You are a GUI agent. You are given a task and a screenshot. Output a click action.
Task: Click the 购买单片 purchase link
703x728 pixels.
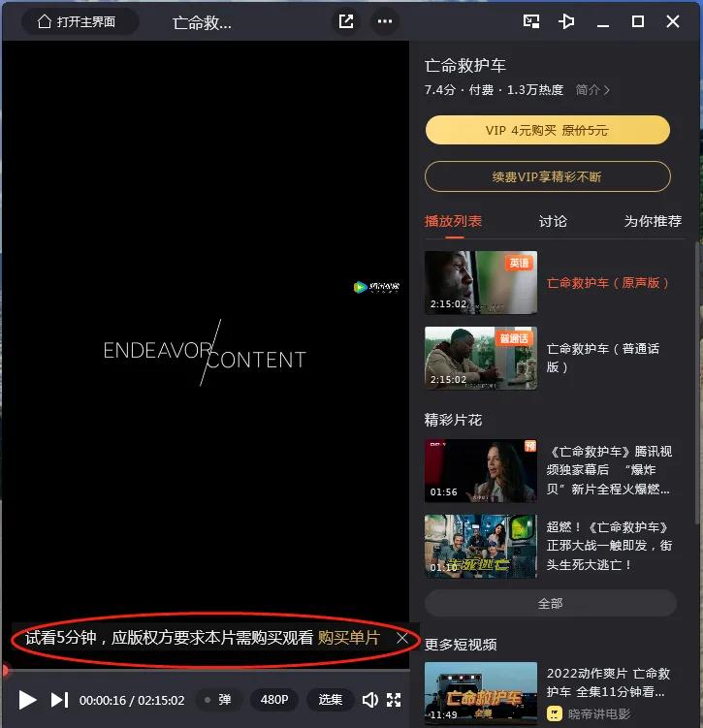coord(349,638)
